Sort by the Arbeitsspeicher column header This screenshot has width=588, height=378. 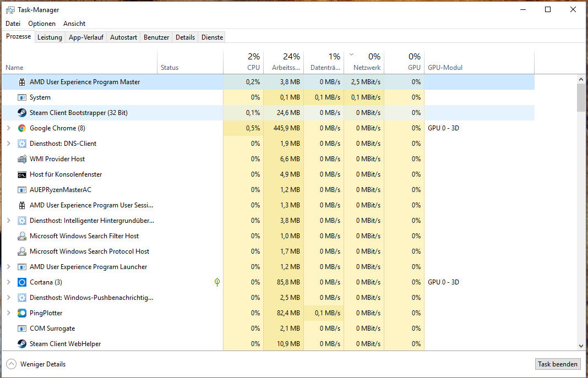point(284,63)
